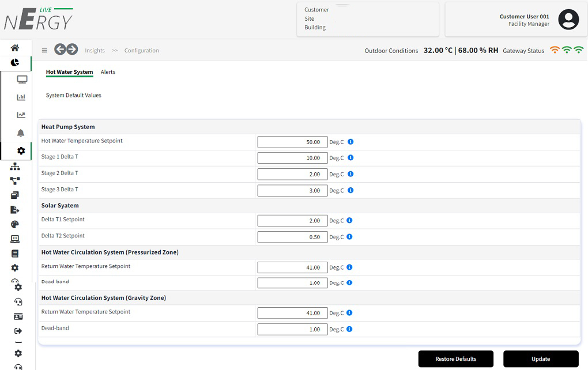Open the bar chart sidebar icon
588x370 pixels.
tap(21, 97)
